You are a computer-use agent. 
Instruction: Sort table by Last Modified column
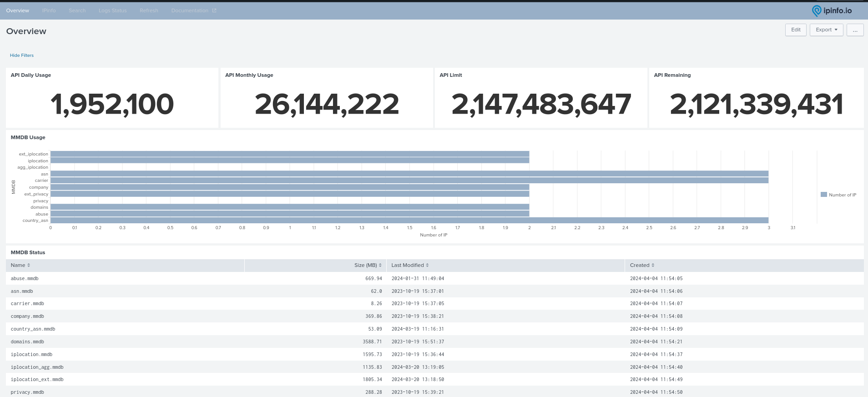point(410,265)
